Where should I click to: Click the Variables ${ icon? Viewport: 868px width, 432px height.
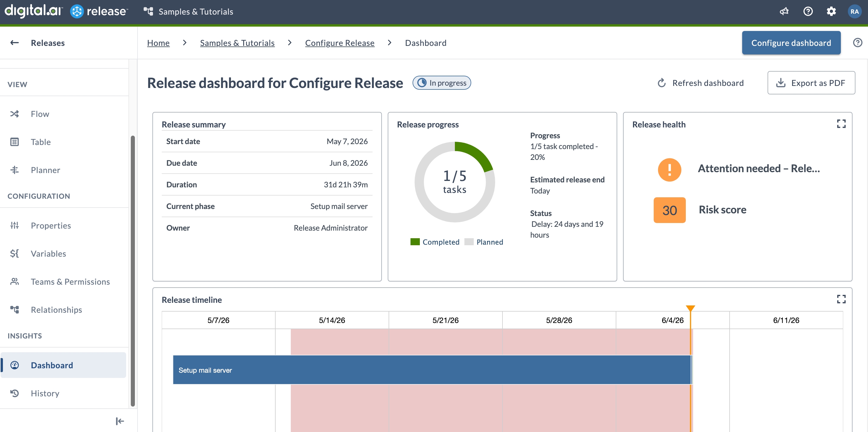click(x=15, y=254)
